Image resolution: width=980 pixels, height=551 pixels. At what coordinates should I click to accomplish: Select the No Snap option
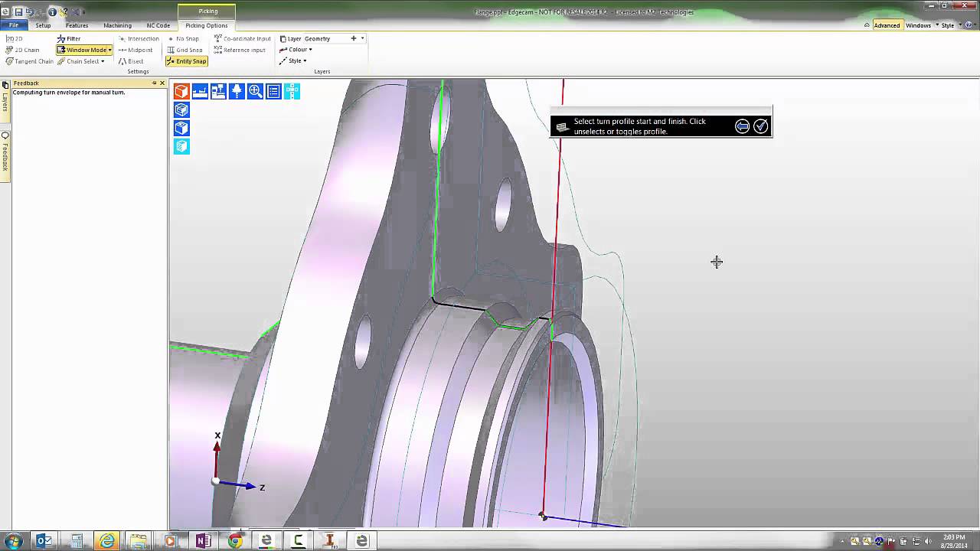[183, 38]
